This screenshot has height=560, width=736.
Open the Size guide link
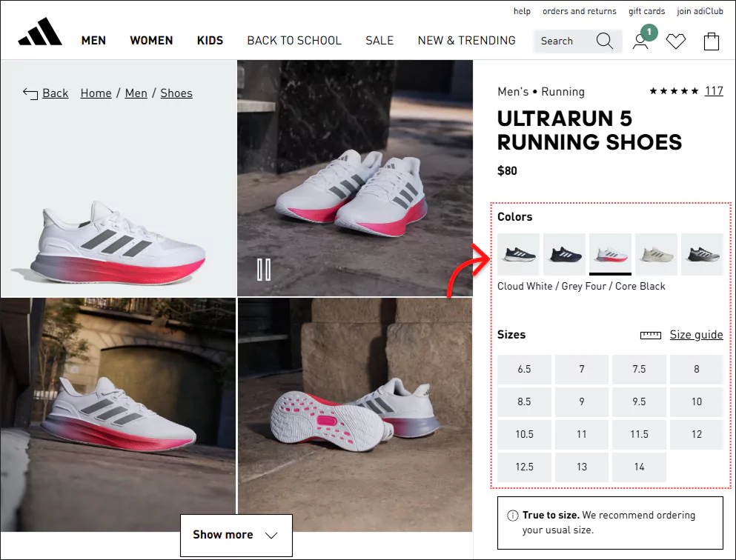coord(697,334)
